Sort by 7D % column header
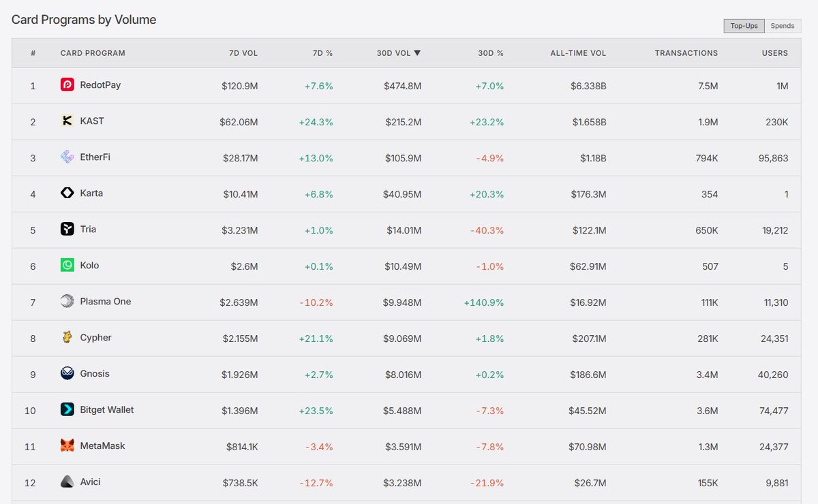Viewport: 818px width, 504px height. coord(323,53)
